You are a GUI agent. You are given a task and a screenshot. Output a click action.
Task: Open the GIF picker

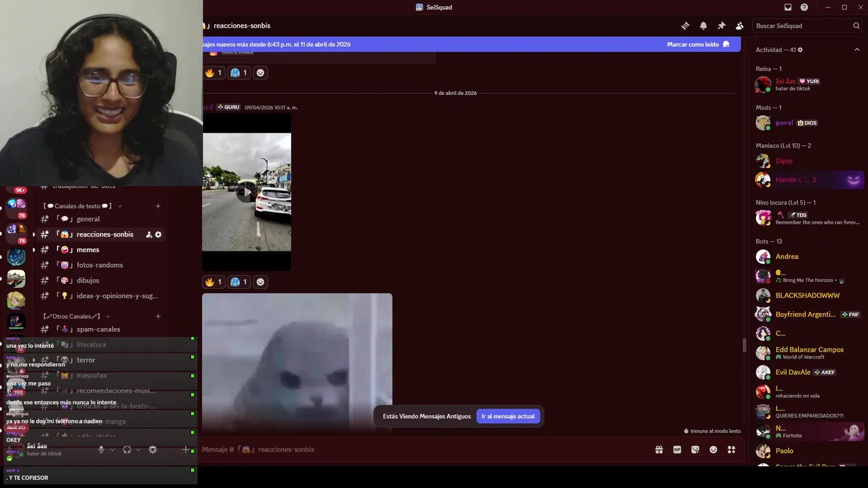(x=677, y=449)
